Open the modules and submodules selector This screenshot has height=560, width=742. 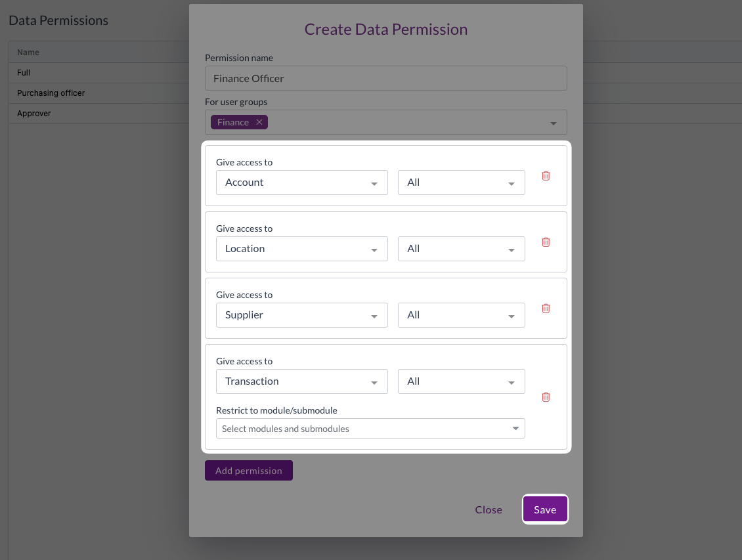370,429
